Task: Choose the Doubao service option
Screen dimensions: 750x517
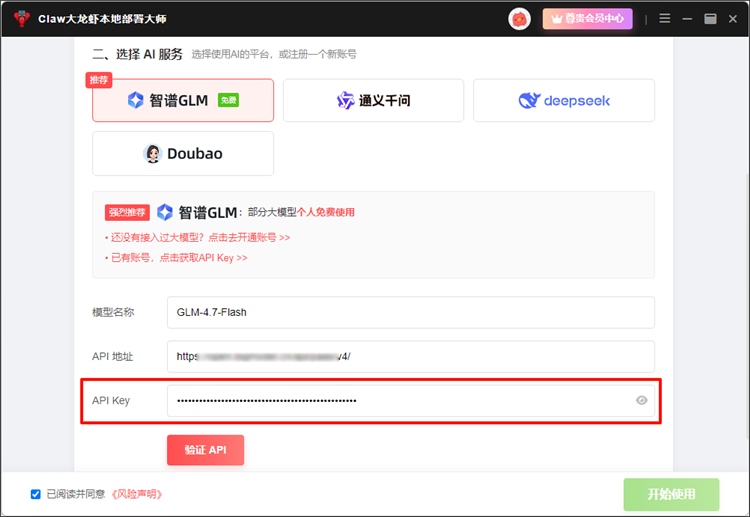Action: pos(182,153)
